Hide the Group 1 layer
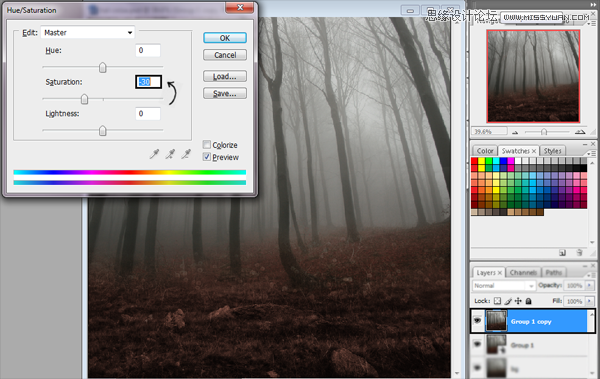The width and height of the screenshot is (600, 379). tap(477, 344)
